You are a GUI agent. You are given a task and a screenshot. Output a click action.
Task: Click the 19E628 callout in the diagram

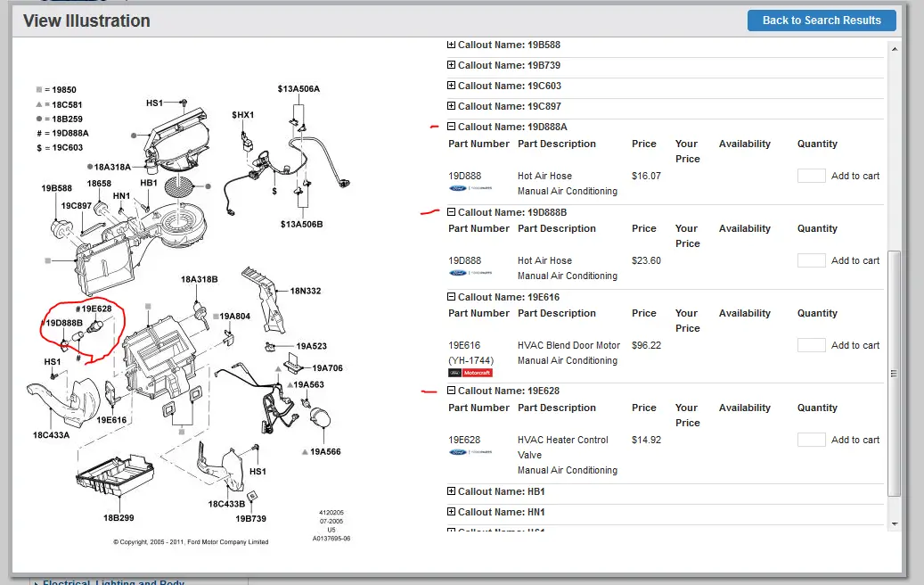[x=94, y=309]
